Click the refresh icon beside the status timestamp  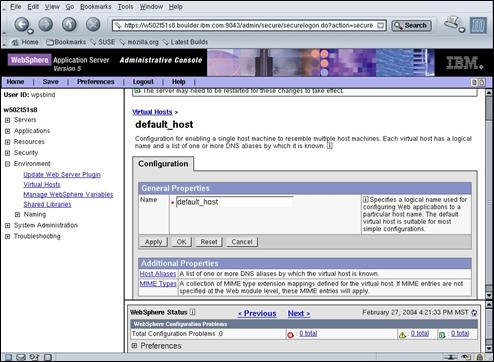[x=474, y=313]
